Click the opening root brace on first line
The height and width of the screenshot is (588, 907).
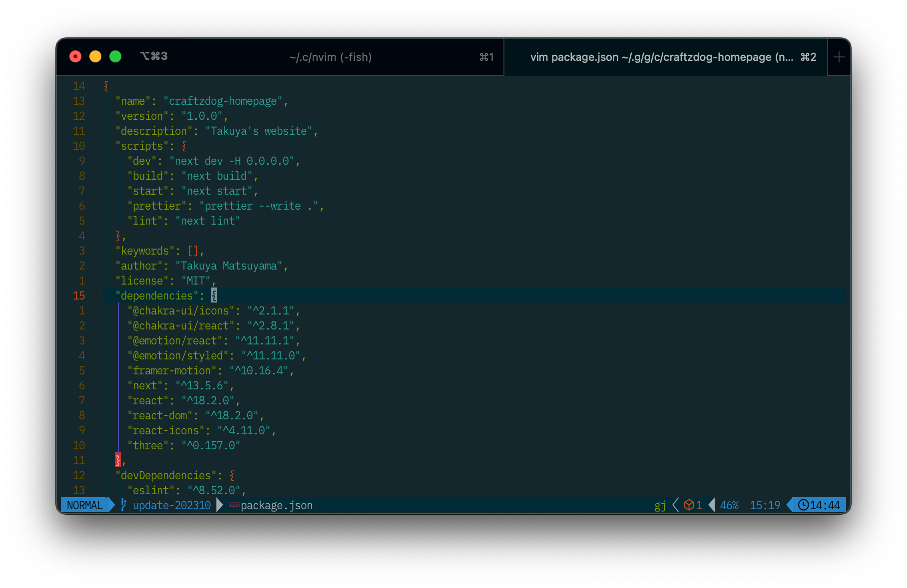106,86
